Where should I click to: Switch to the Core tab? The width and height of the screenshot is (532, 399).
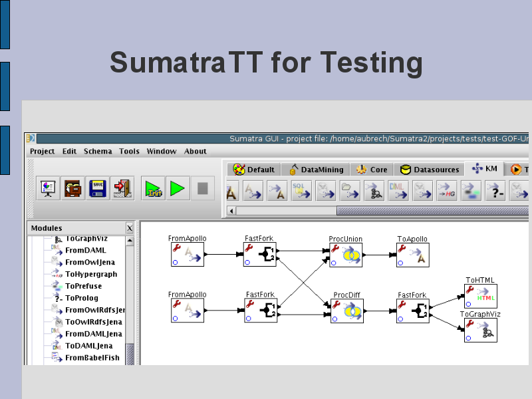[x=372, y=170]
